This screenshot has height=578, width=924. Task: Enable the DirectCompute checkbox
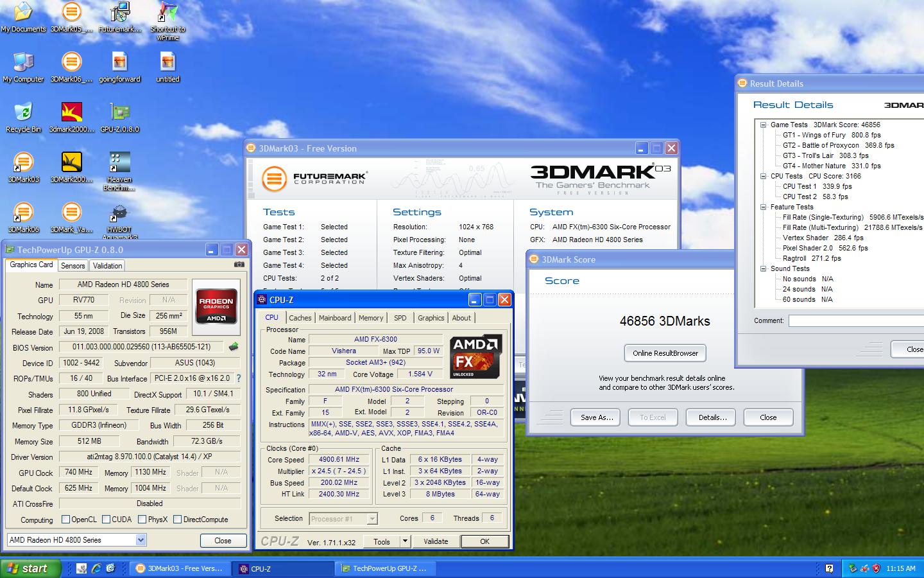pos(177,520)
